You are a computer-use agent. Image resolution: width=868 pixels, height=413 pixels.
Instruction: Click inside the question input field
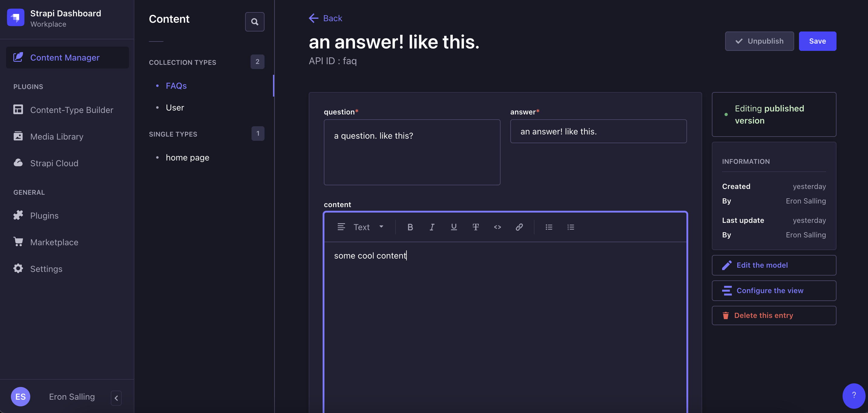[412, 152]
